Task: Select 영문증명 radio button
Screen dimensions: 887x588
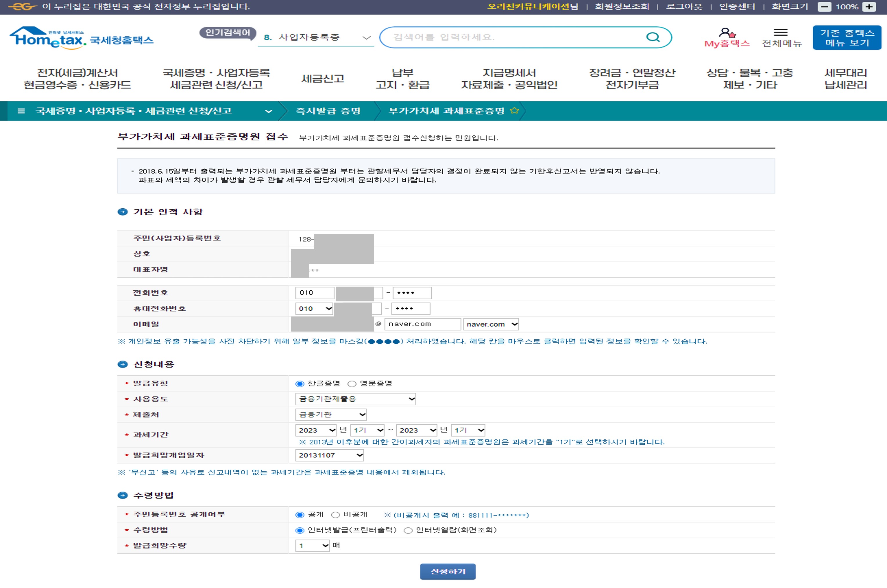Action: click(x=352, y=383)
